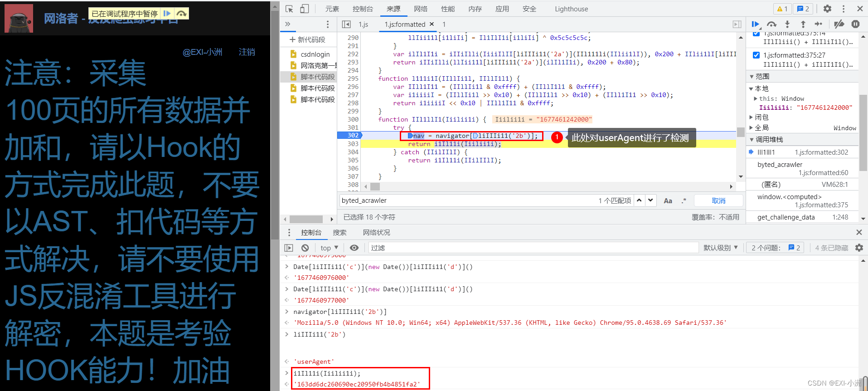Open the drawer three-dot menu
This screenshot has height=391, width=868.
[289, 232]
